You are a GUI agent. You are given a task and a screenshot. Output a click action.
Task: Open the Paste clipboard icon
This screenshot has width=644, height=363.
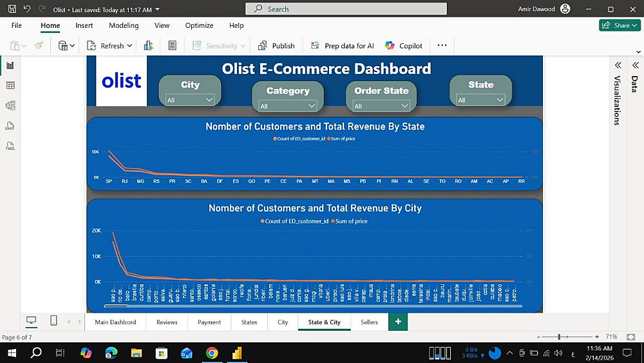14,46
